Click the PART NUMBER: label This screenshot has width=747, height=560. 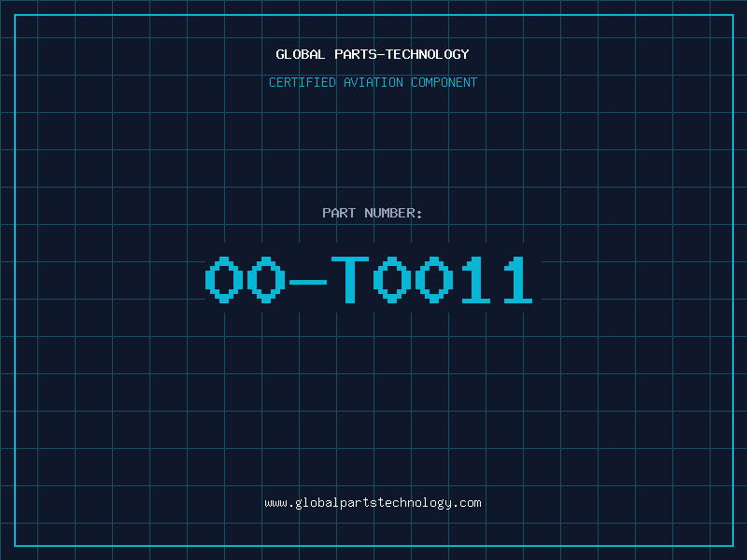tap(373, 213)
